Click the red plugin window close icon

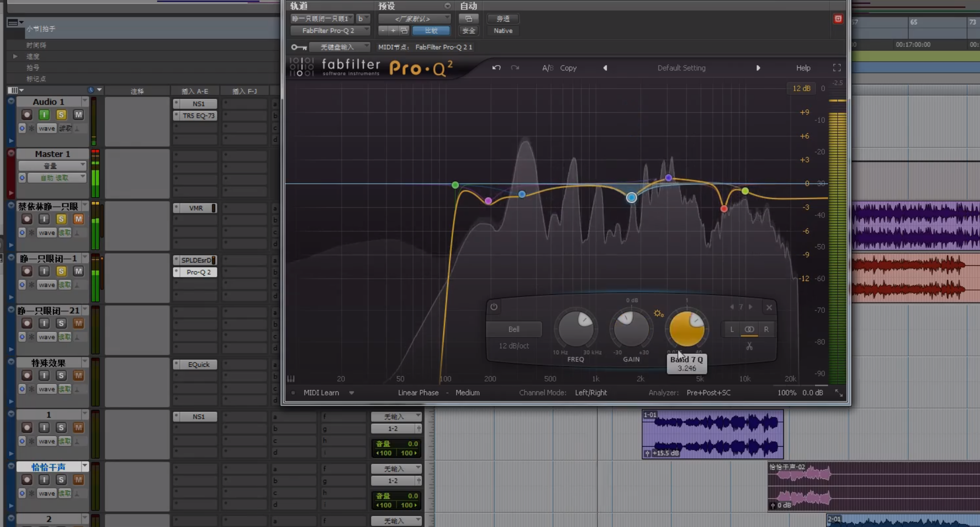[x=838, y=19]
